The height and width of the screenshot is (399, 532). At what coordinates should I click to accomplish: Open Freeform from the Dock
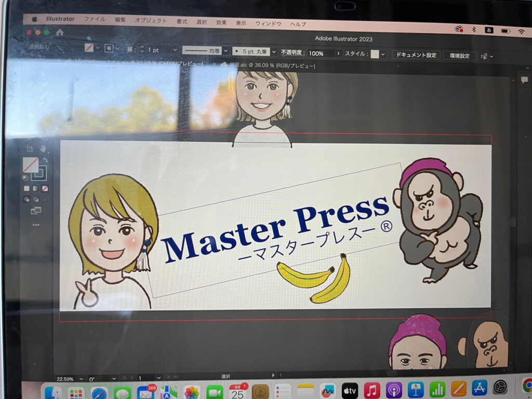[327, 391]
